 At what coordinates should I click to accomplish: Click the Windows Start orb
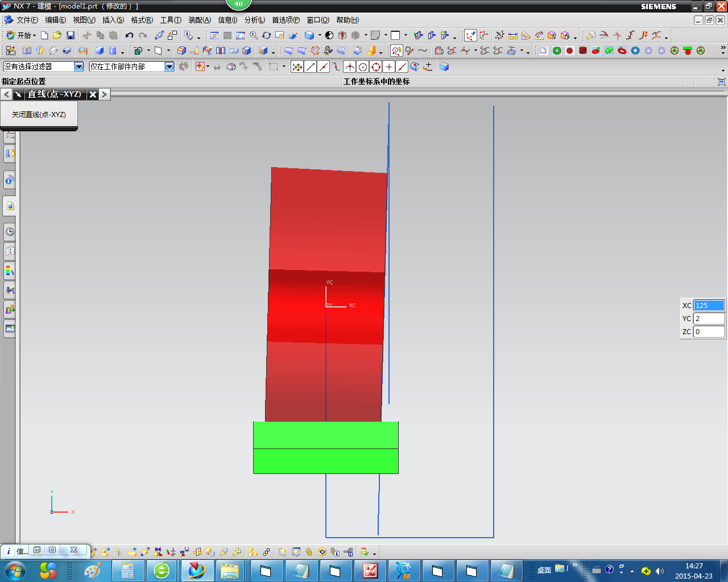[x=15, y=570]
